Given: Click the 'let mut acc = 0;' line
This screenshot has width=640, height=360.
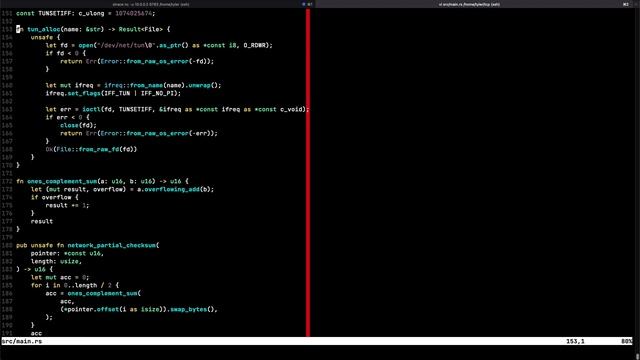Looking at the screenshot, I should click(60, 278).
